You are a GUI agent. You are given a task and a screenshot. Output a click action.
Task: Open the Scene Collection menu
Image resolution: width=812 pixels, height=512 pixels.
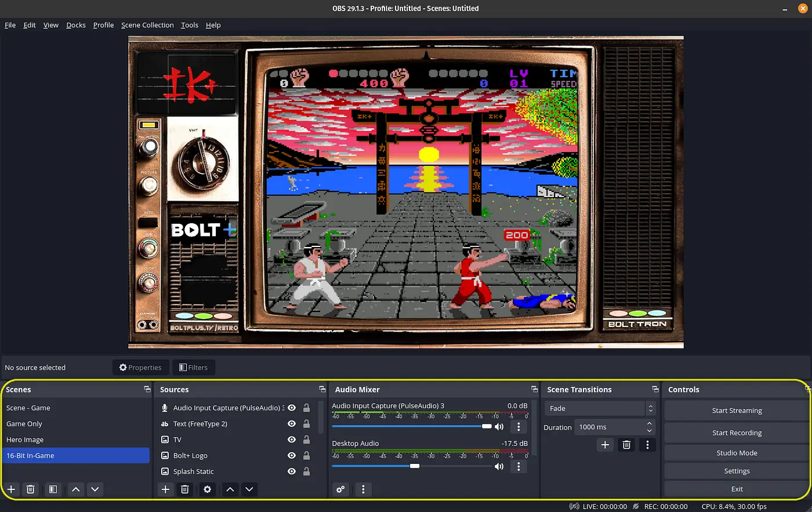[147, 25]
